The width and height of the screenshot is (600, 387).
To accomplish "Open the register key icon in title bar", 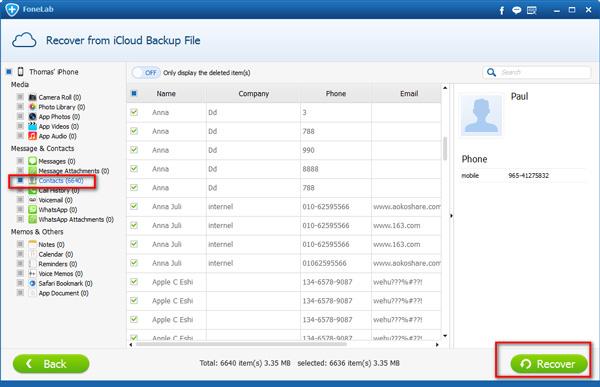I will (532, 10).
